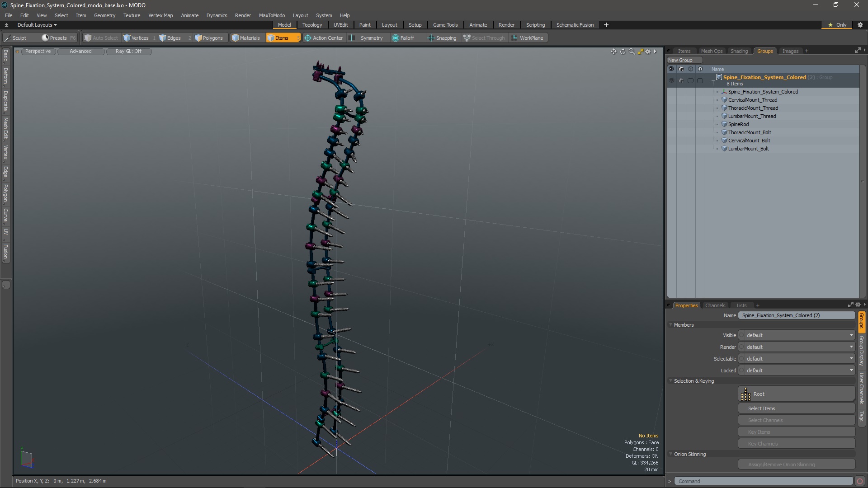The image size is (868, 488).
Task: Switch to the Shading tab
Action: [x=739, y=51]
